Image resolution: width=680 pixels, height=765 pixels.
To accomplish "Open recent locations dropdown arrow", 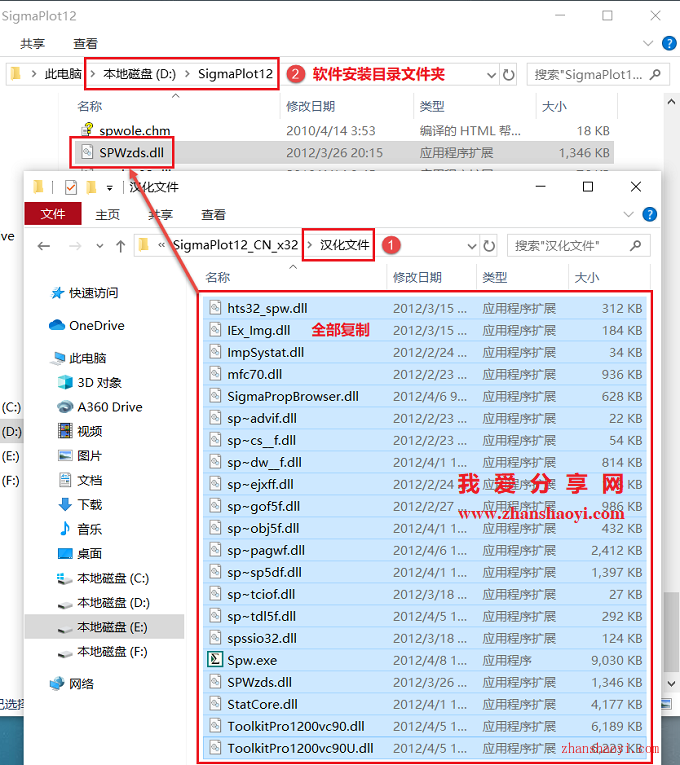I will pos(100,246).
